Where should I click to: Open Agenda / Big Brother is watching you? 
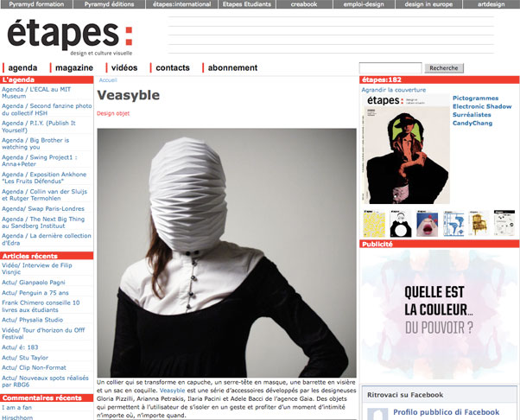[x=35, y=143]
